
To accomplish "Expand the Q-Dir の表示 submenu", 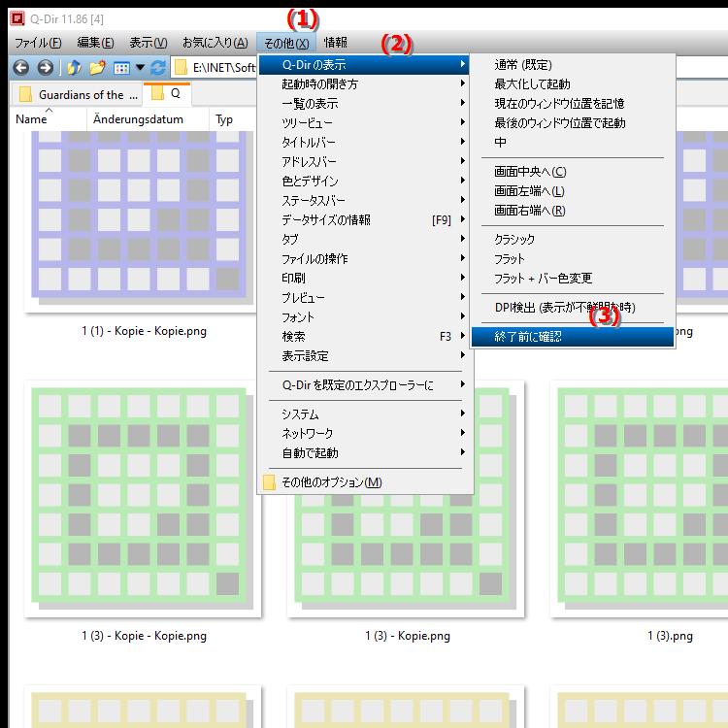I will (x=364, y=64).
